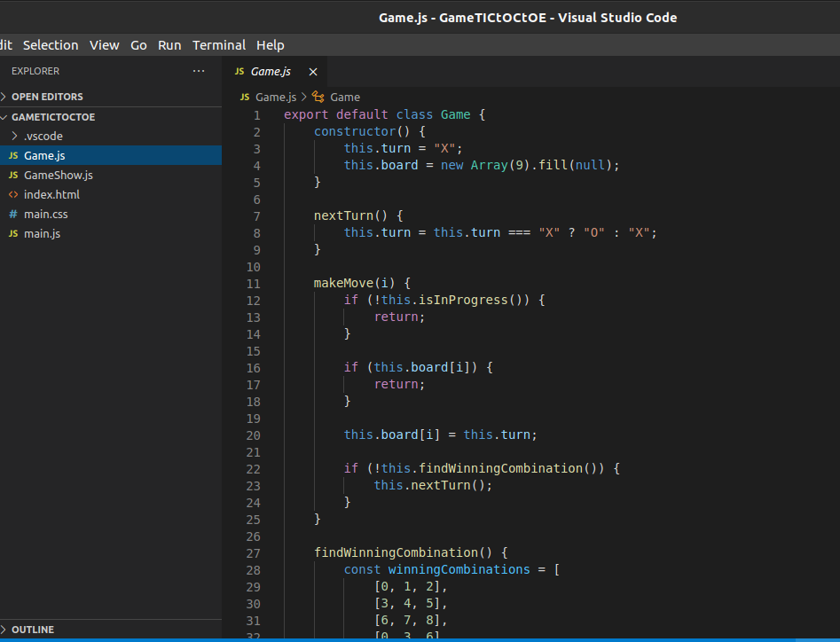Click the 'makeMove(i) {' method definition
Image resolution: width=840 pixels, height=642 pixels.
click(x=362, y=283)
